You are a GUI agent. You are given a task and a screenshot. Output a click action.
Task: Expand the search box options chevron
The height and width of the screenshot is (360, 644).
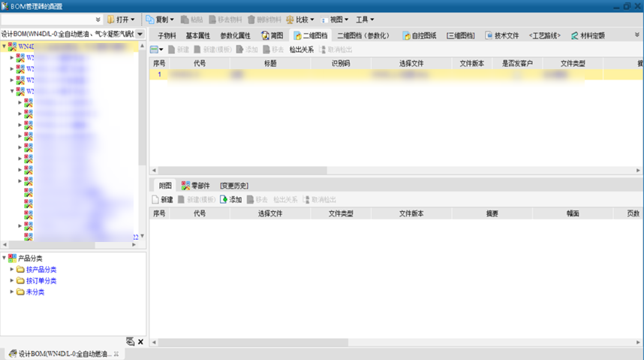click(x=98, y=20)
